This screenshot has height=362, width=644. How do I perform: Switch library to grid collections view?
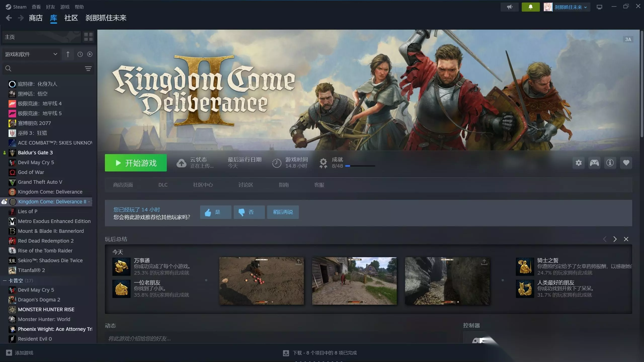88,37
